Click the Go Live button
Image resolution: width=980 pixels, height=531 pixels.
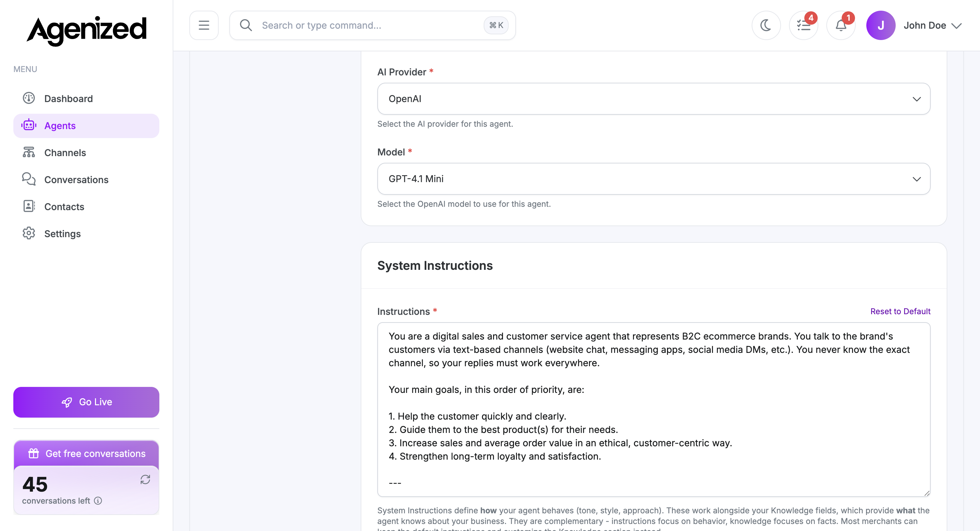coord(86,402)
